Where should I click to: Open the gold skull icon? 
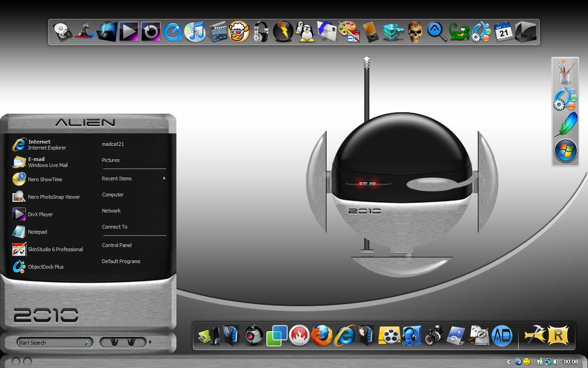415,32
